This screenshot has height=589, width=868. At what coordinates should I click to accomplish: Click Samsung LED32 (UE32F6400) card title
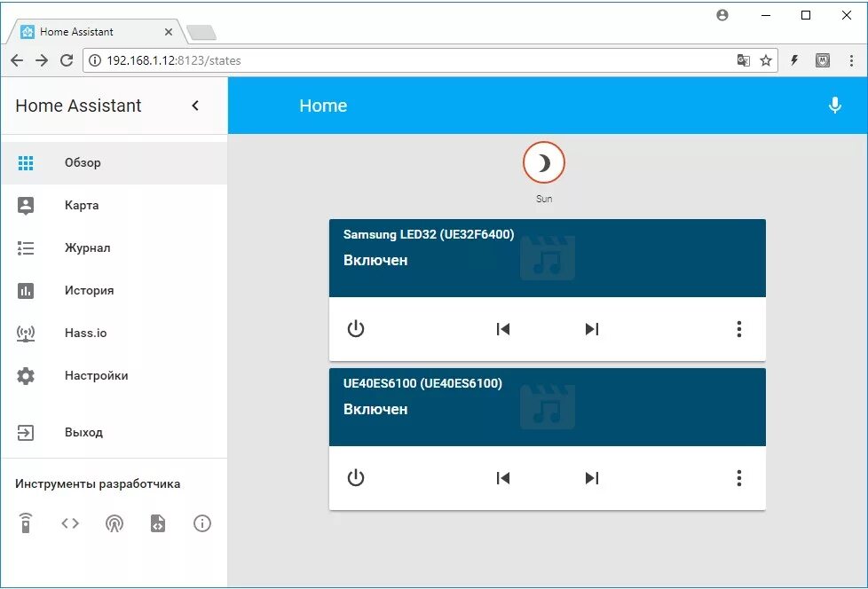tap(429, 234)
